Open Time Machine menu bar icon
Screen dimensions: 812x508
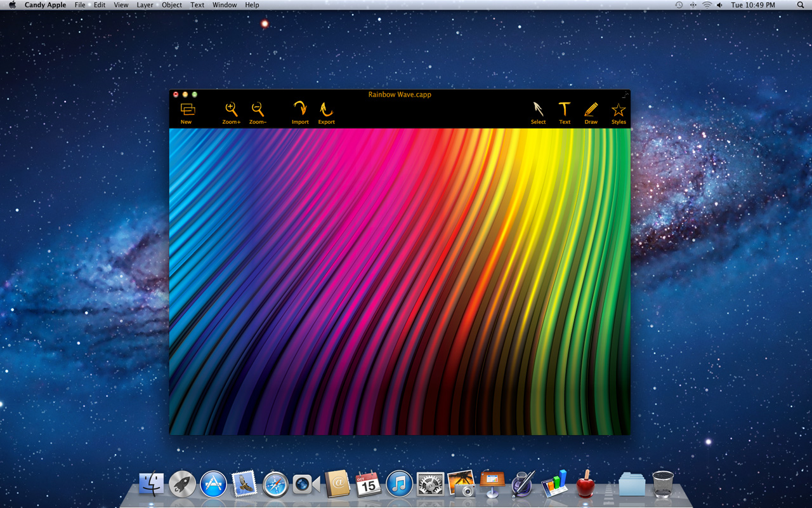click(679, 5)
